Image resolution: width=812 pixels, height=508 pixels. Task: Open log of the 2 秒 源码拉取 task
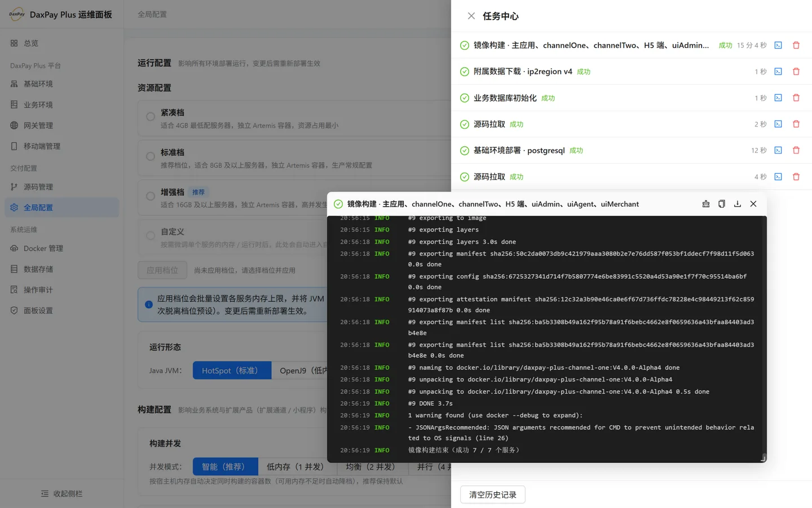point(778,124)
